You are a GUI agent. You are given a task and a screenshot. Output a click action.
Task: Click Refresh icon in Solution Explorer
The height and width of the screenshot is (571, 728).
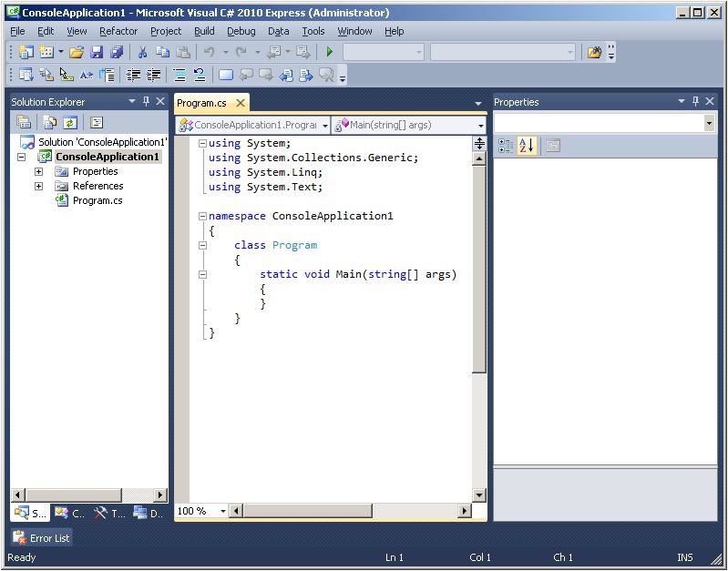pos(69,123)
